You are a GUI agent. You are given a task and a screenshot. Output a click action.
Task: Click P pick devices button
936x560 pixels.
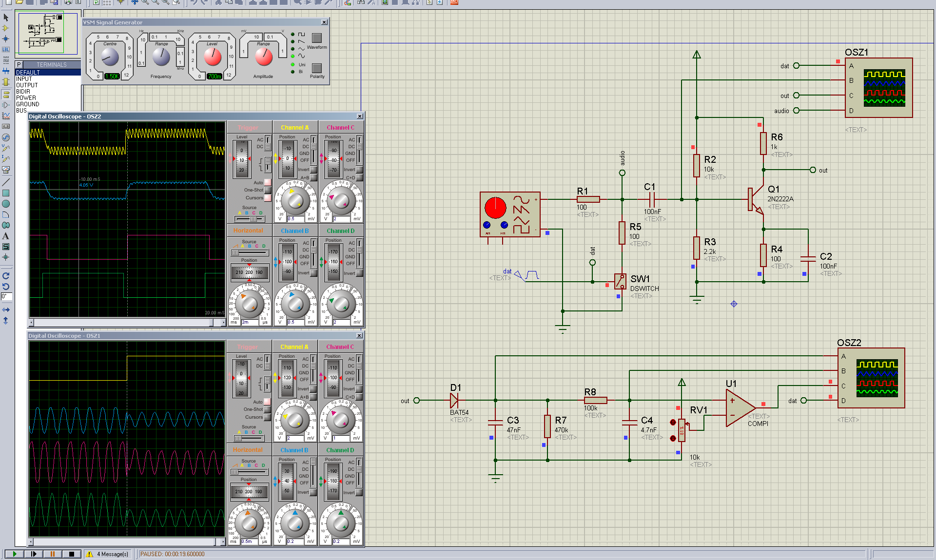(19, 64)
